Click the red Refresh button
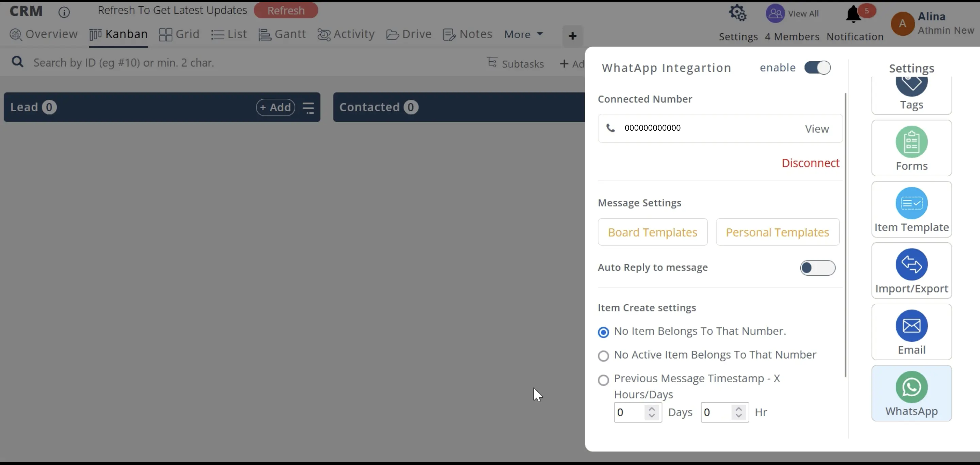 286,10
